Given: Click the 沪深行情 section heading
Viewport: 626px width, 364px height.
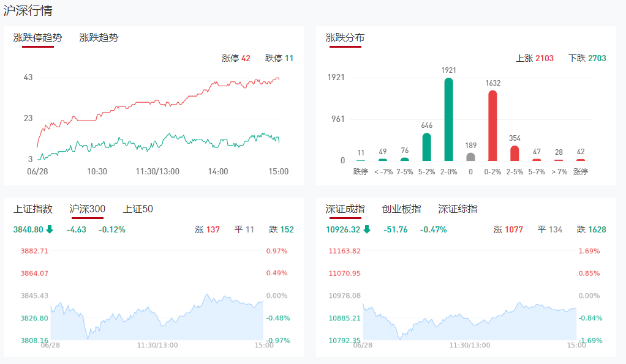Looking at the screenshot, I should click(x=28, y=10).
